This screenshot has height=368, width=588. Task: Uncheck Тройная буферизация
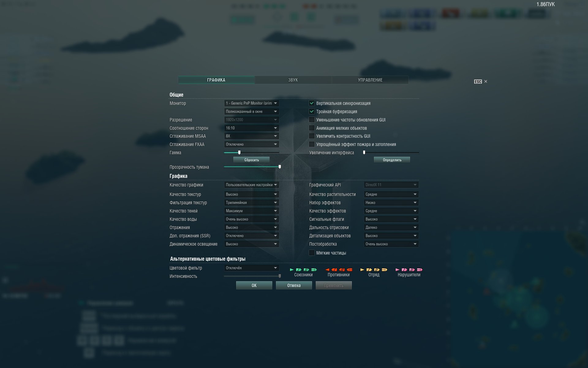(x=312, y=112)
